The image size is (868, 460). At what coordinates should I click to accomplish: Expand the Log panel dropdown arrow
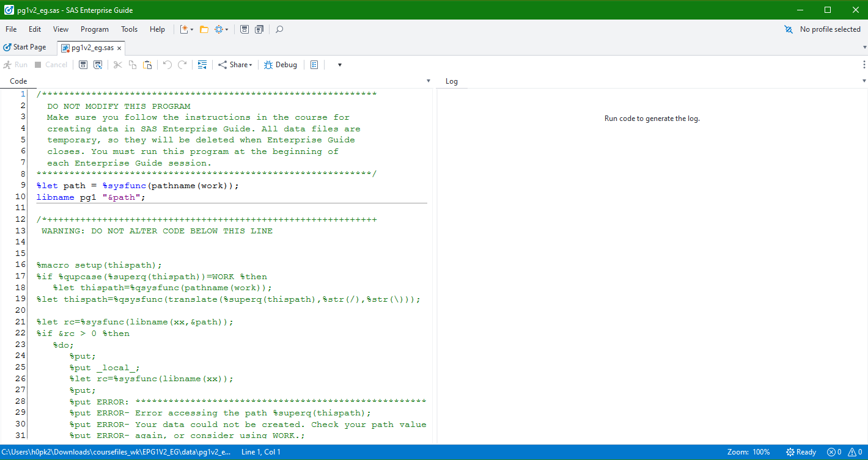(x=864, y=81)
